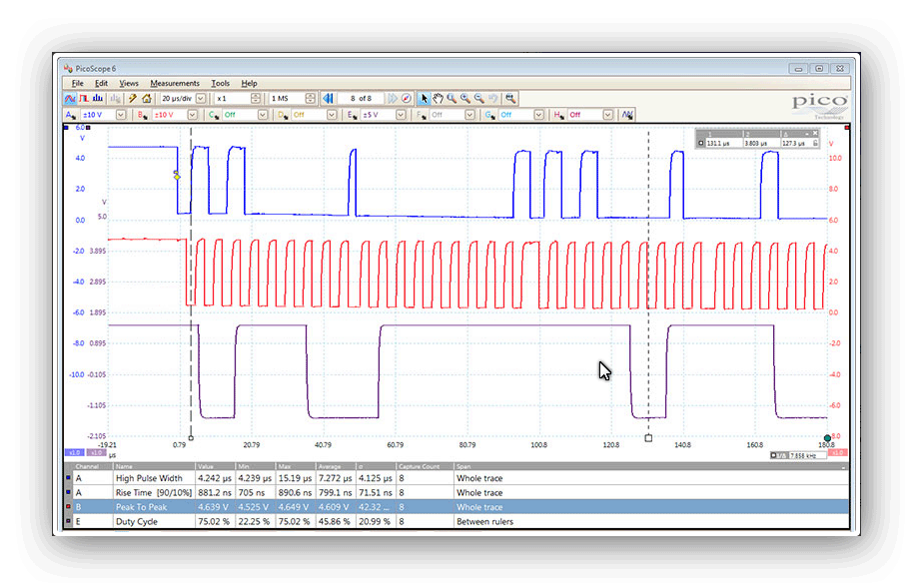Switch to persistence mode
This screenshot has height=588, width=913.
coord(83,98)
